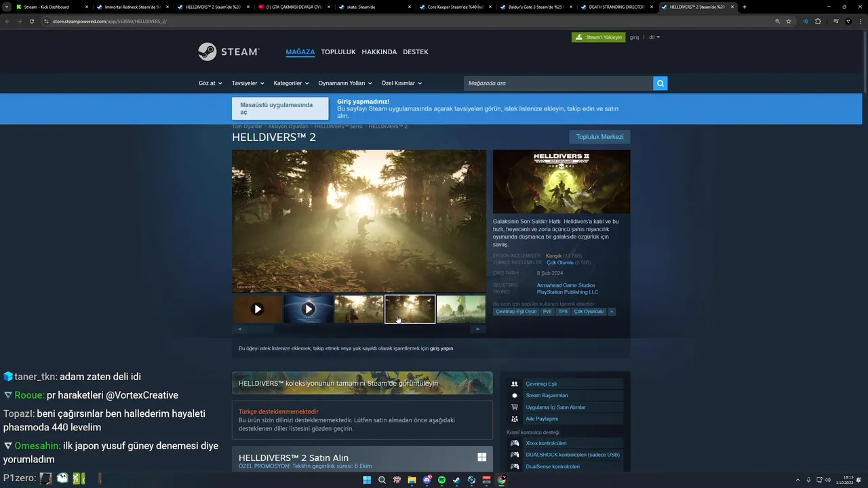Click the PvE tag
Viewport: 868px width, 488px height.
point(547,312)
